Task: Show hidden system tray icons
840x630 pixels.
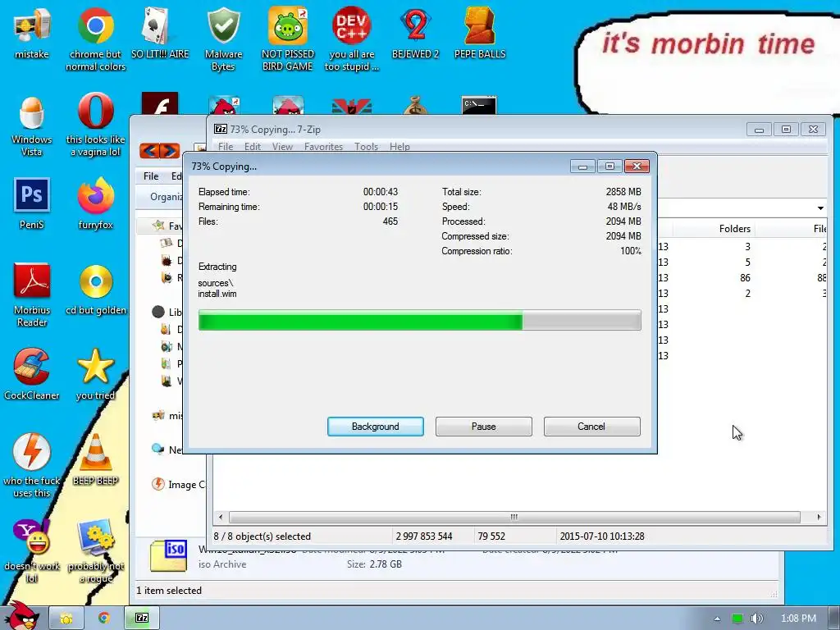Action: click(717, 619)
